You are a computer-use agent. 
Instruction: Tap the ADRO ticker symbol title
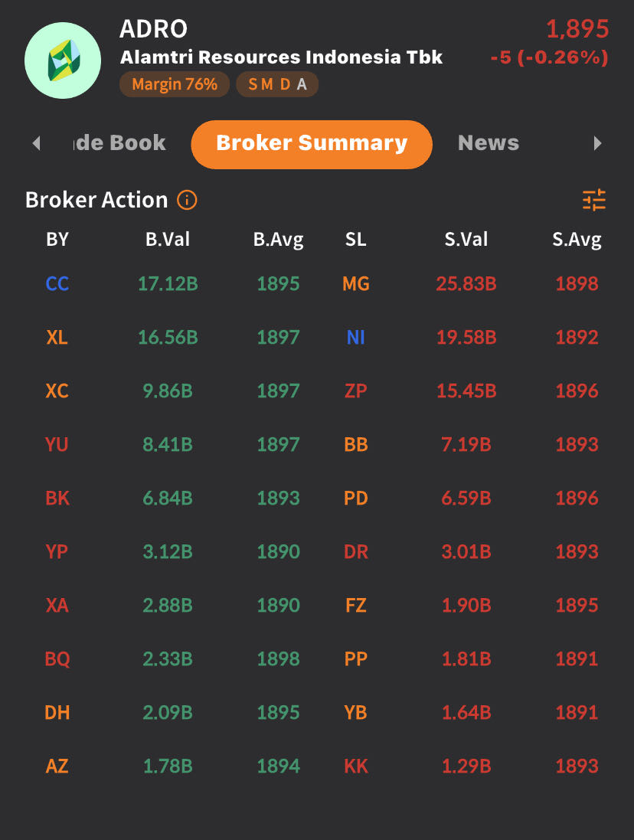pos(153,30)
